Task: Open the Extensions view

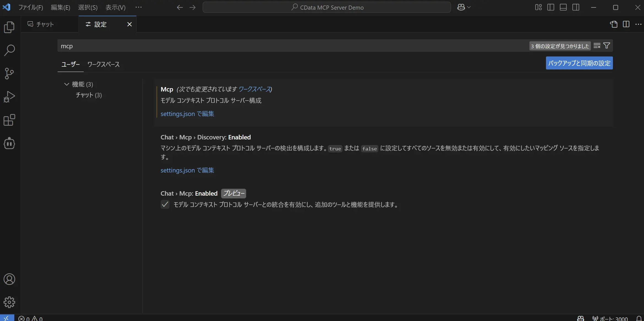Action: click(x=9, y=120)
